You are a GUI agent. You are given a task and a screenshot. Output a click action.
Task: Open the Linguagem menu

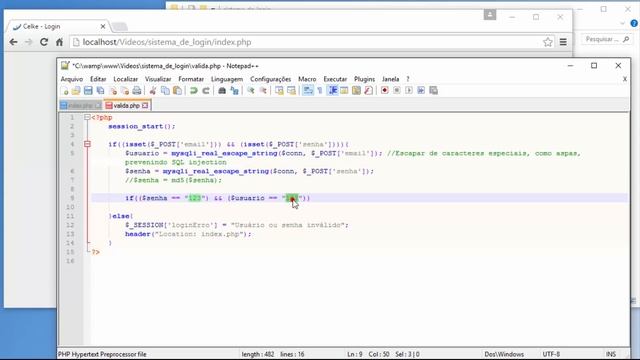227,79
